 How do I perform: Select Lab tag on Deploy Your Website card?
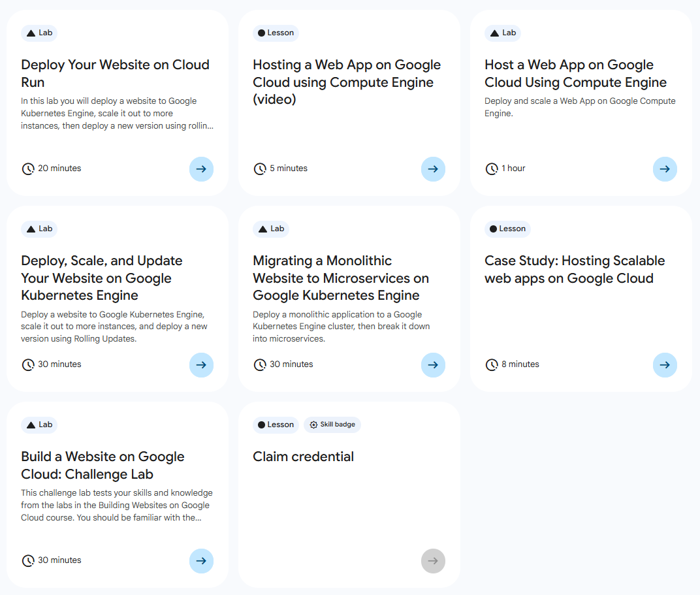point(39,33)
